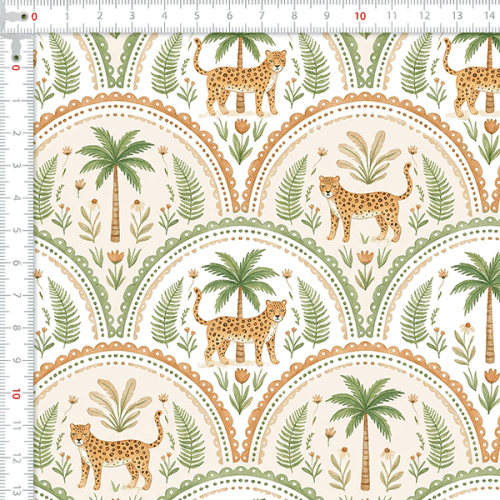
Task: Click the left-facing leopard in the orange arch
Action: pyautogui.click(x=366, y=202)
